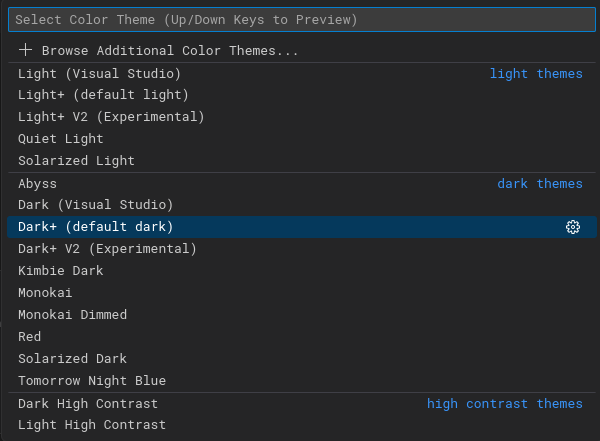
Task: Pick Light+ V2 (Experimental) theme
Action: (302, 117)
